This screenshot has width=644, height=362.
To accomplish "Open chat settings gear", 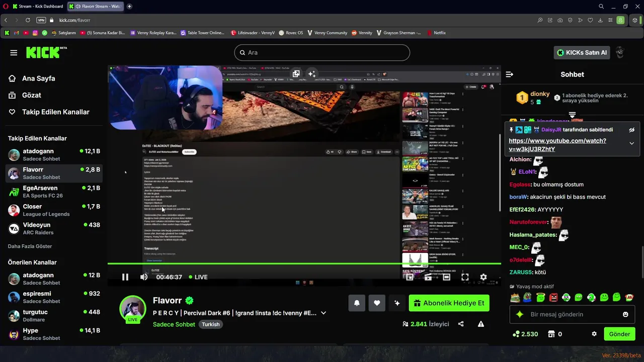I will [594, 334].
